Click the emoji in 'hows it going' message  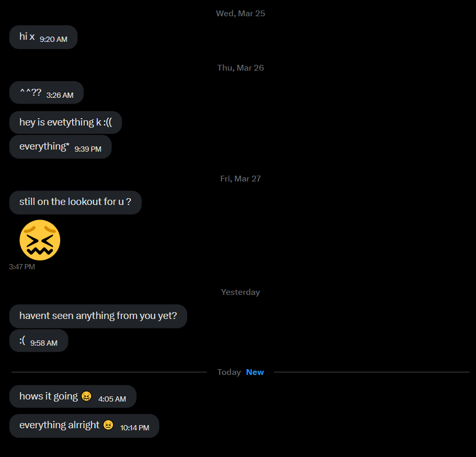86,396
